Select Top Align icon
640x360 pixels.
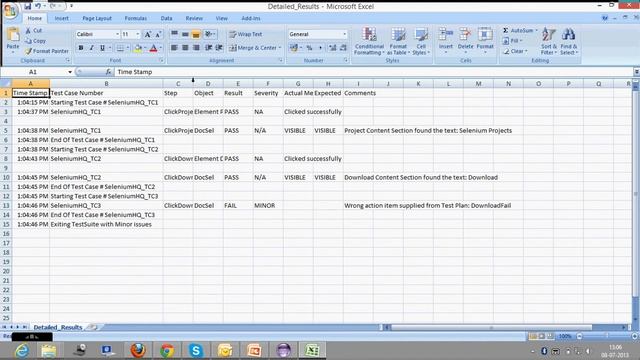pos(174,34)
